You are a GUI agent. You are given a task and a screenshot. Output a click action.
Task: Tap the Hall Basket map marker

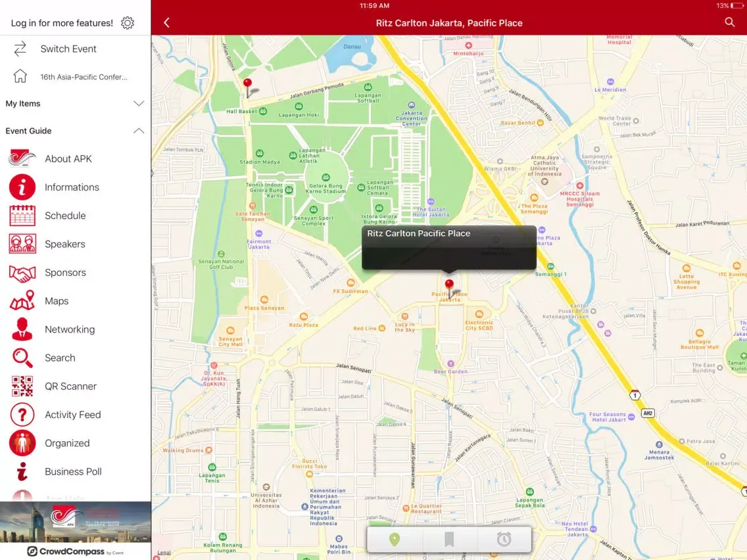click(x=262, y=112)
